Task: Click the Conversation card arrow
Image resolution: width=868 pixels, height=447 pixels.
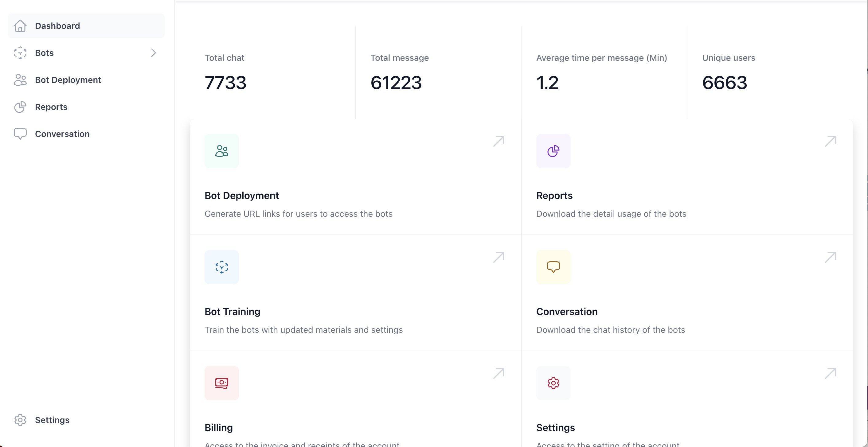Action: [830, 257]
